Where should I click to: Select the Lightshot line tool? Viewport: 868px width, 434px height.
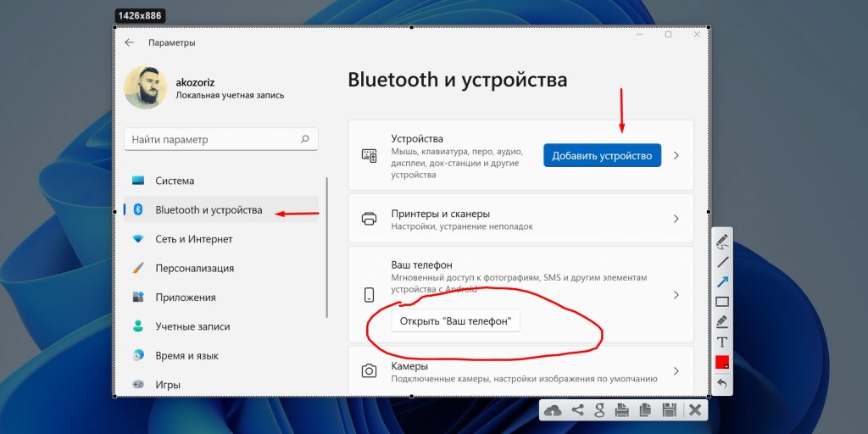[x=722, y=262]
